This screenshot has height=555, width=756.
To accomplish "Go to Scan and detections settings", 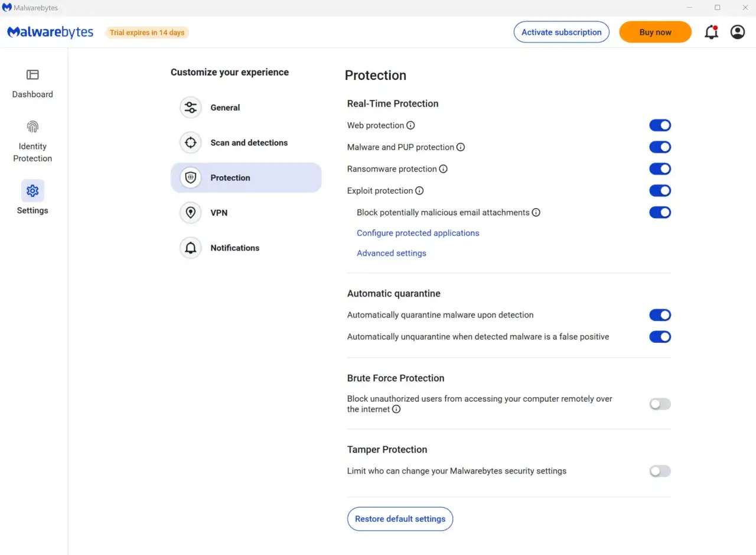I will pos(246,142).
